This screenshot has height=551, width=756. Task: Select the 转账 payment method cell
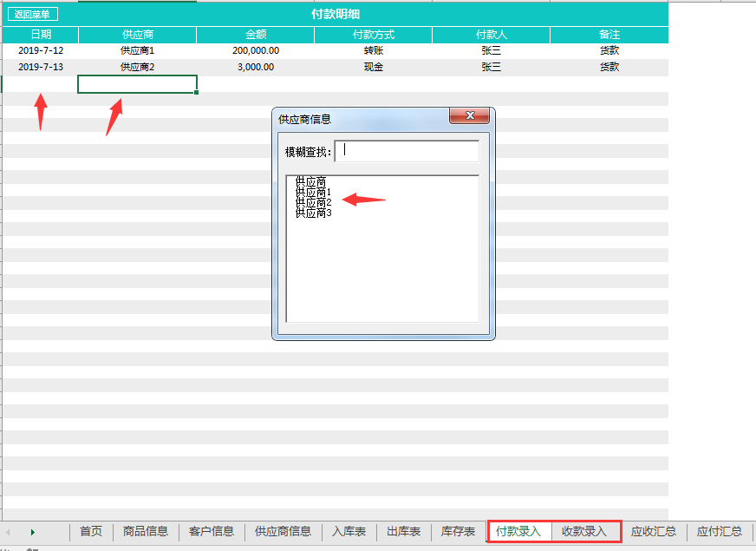pyautogui.click(x=373, y=50)
